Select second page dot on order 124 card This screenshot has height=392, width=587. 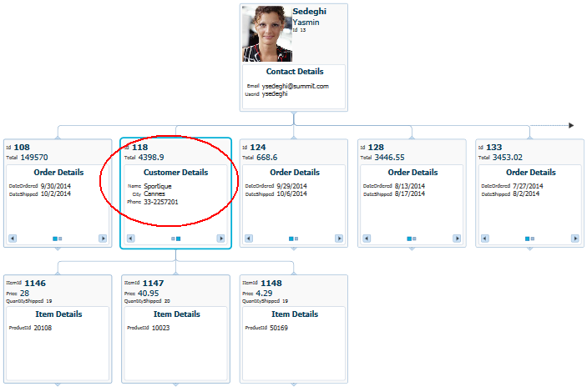(x=296, y=239)
